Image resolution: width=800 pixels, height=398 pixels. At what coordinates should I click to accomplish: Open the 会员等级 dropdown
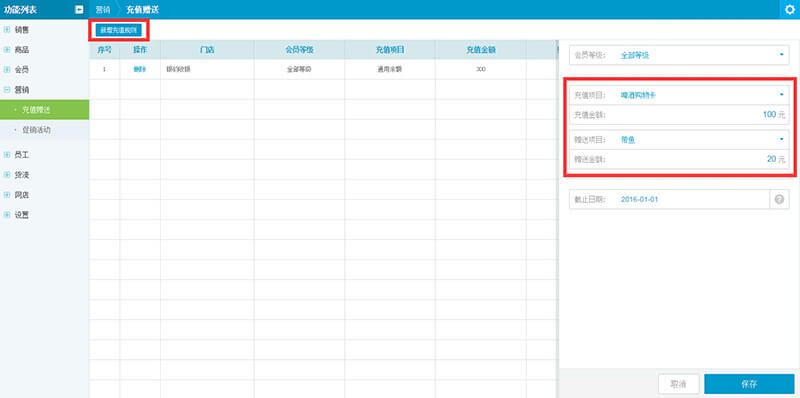(679, 55)
